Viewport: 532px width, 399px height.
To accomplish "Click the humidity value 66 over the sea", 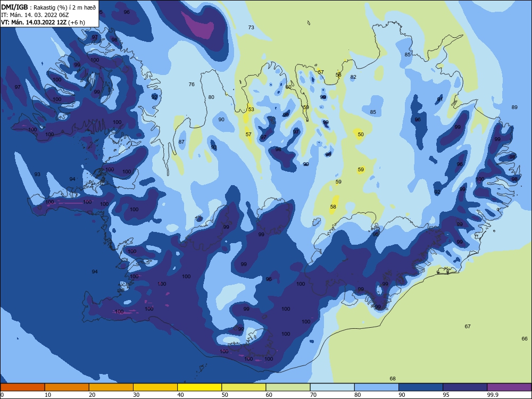I will (525, 338).
